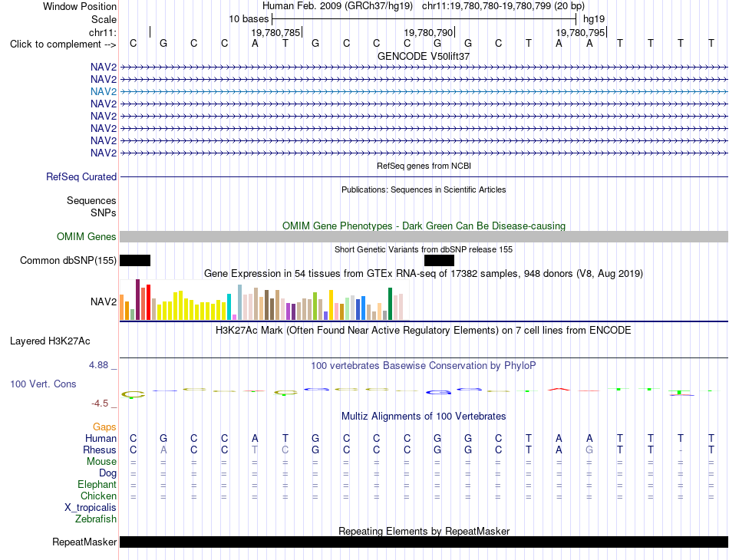Select the Rhesus alignment row label
729x560 pixels.
click(x=99, y=450)
